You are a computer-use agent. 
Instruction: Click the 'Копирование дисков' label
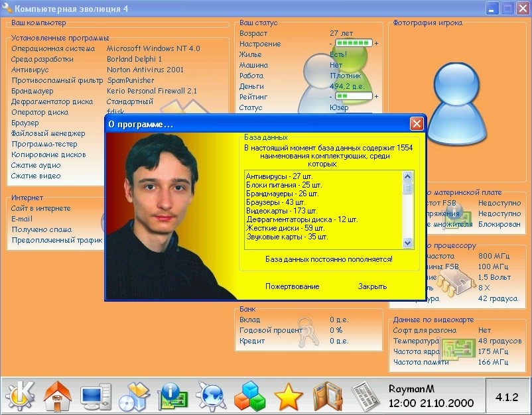tap(48, 154)
